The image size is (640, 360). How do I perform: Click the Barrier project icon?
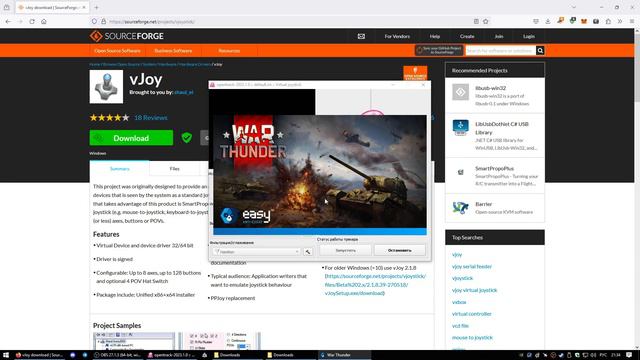point(460,208)
